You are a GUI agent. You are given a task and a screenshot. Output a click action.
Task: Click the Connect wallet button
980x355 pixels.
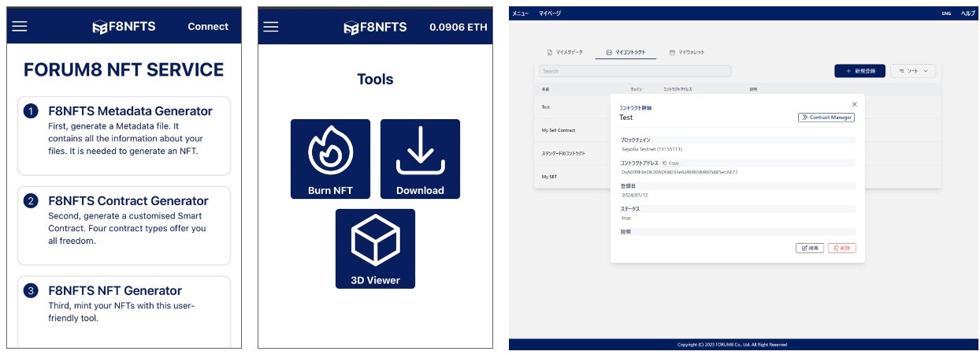(x=208, y=26)
